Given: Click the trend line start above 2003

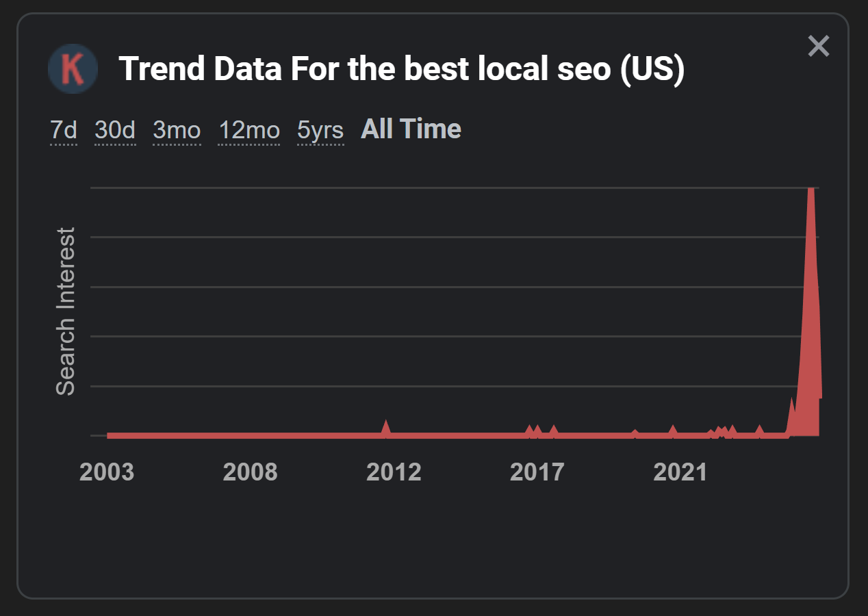Looking at the screenshot, I should pyautogui.click(x=110, y=435).
